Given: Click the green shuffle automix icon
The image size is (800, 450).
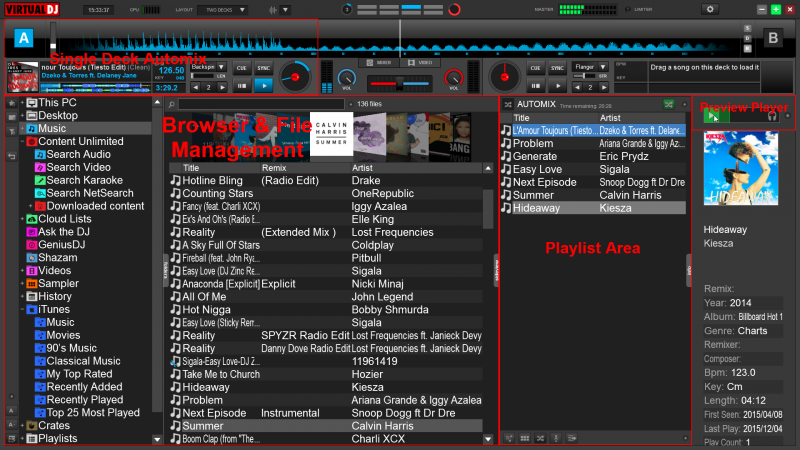Looking at the screenshot, I should coord(668,105).
